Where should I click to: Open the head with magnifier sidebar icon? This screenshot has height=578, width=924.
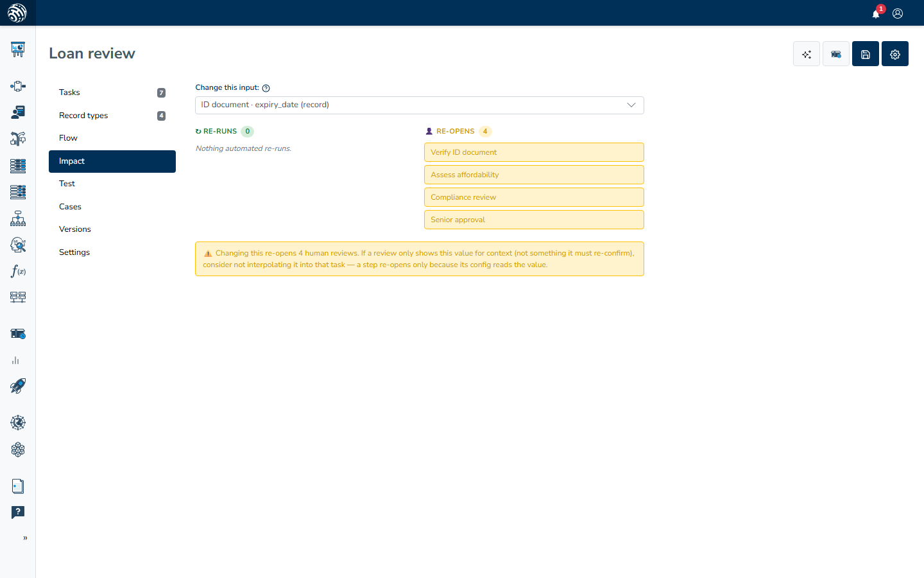tap(18, 245)
